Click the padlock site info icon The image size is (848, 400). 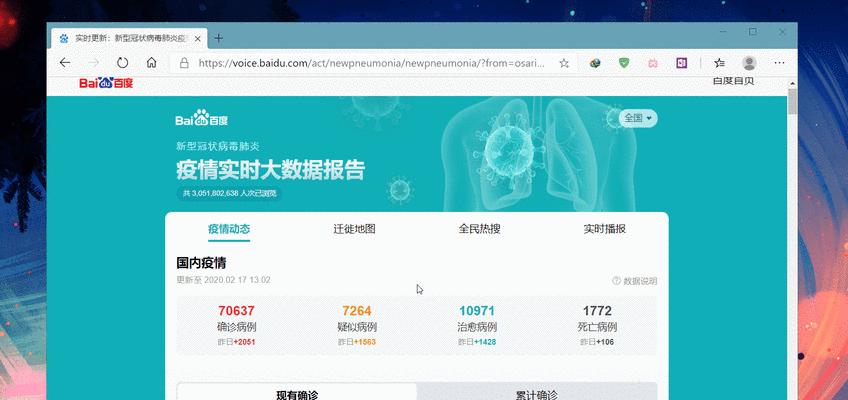click(184, 63)
